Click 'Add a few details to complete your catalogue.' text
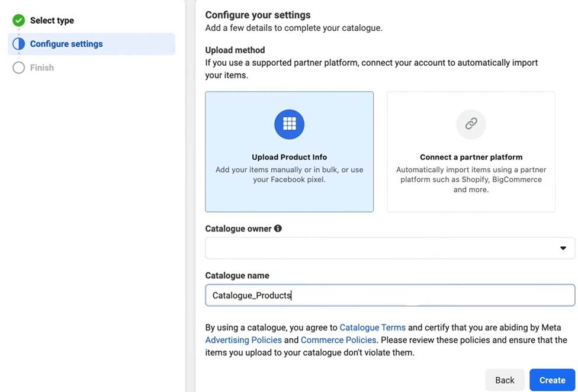578x392 pixels. 294,28
